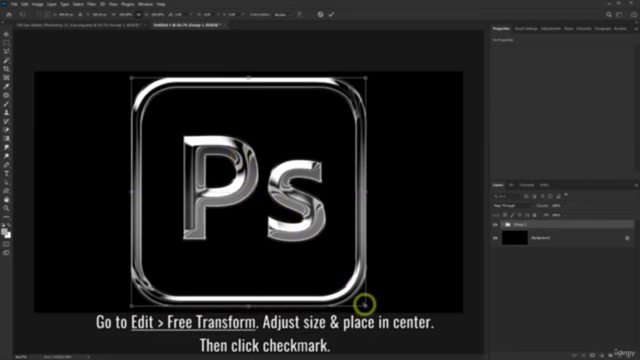This screenshot has width=640, height=360.
Task: Open the workspace switcher icon
Action: click(x=620, y=15)
